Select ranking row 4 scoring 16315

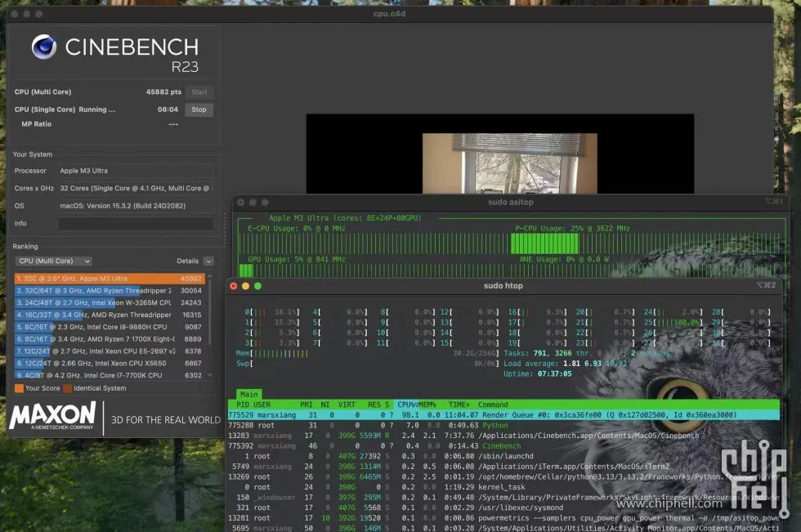point(110,315)
